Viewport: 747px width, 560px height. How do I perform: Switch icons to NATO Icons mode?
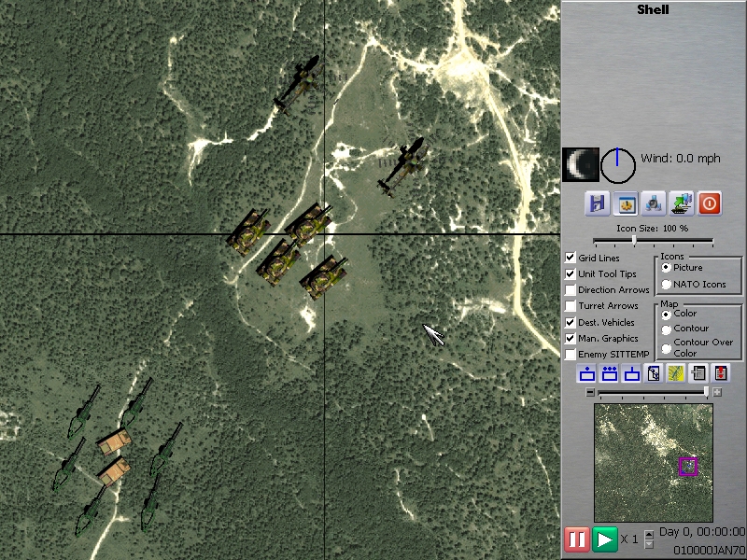(664, 284)
